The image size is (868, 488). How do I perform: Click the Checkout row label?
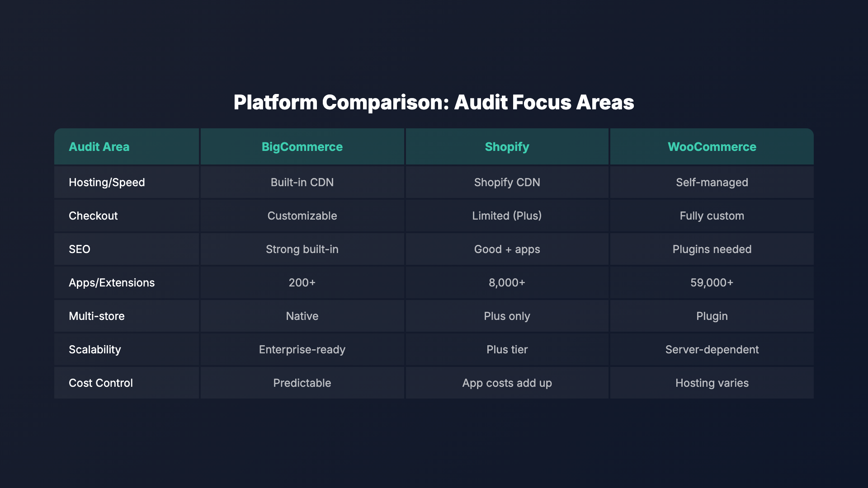(93, 216)
